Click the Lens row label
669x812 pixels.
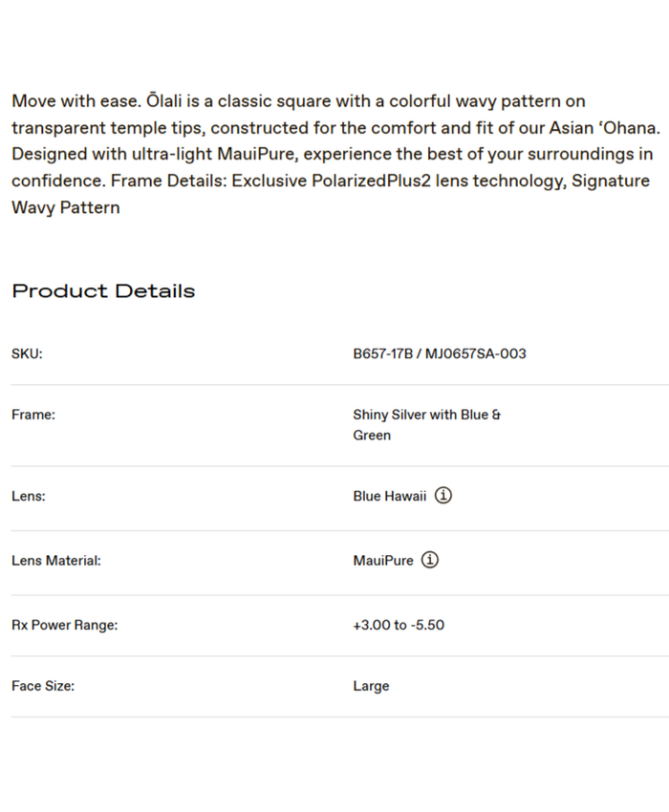point(29,496)
